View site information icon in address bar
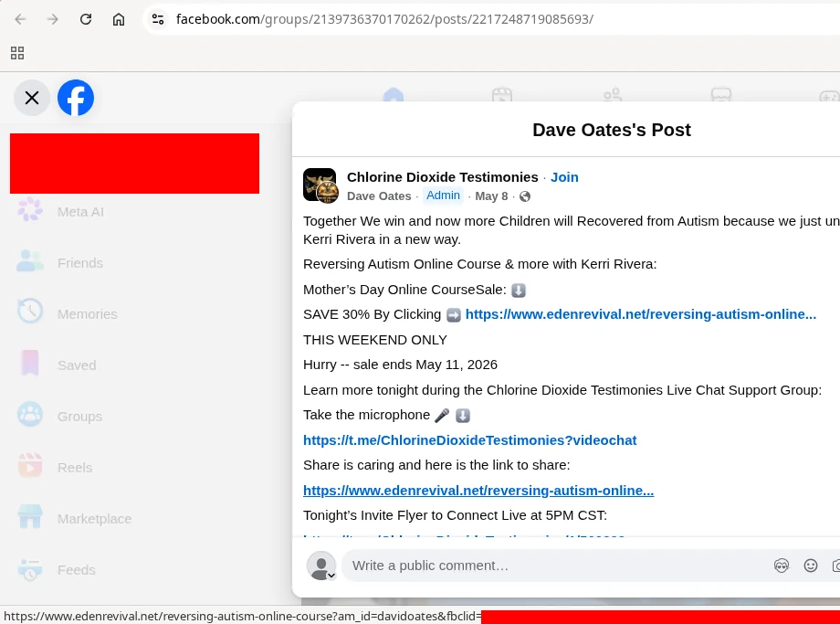Viewport: 840px width, 624px height. point(157,19)
